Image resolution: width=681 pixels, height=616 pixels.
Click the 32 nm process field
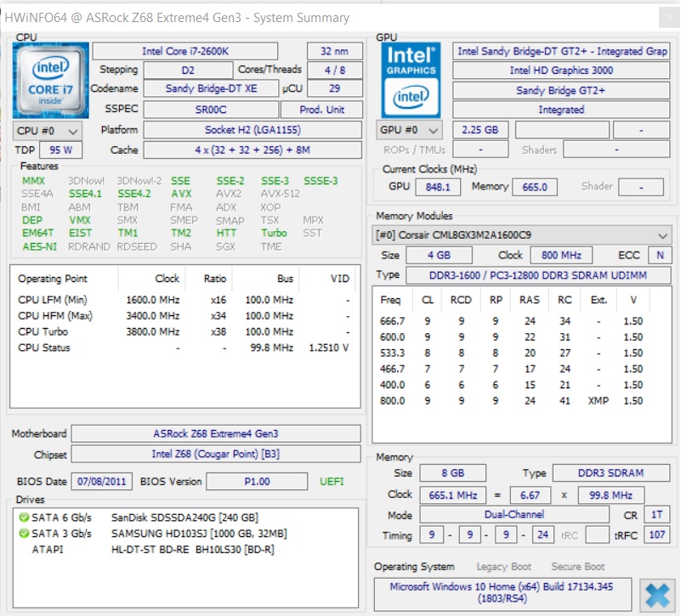click(x=334, y=51)
